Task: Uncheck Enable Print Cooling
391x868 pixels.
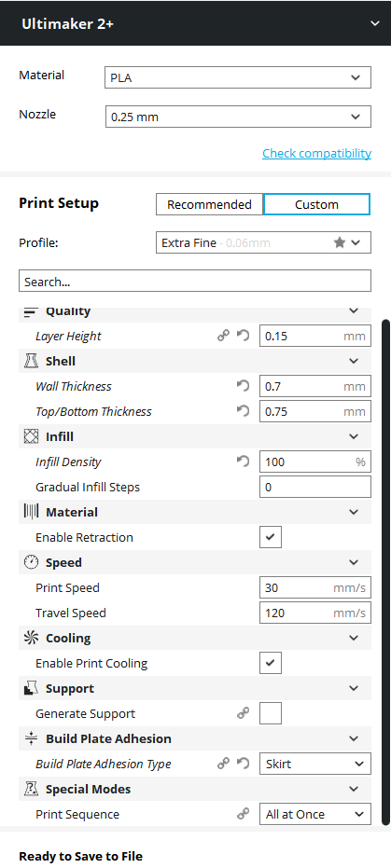Action: 271,663
